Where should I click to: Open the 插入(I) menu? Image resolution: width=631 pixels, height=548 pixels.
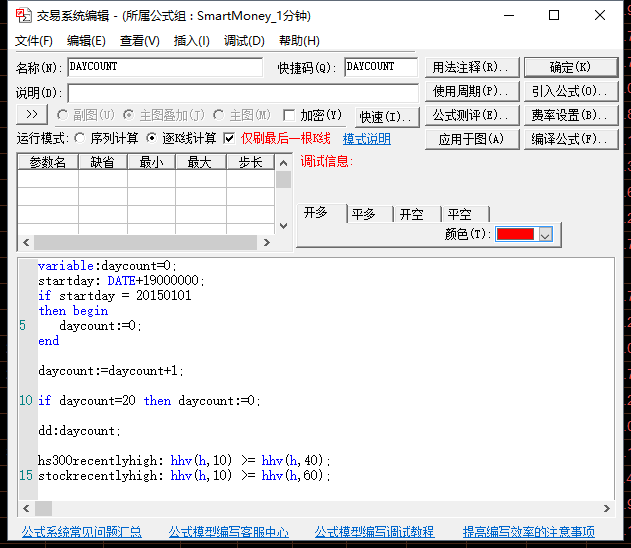click(x=192, y=41)
